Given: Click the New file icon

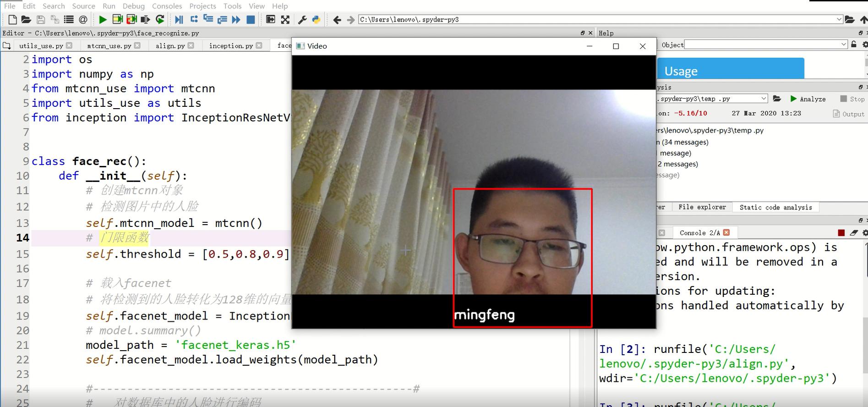Looking at the screenshot, I should [x=13, y=19].
